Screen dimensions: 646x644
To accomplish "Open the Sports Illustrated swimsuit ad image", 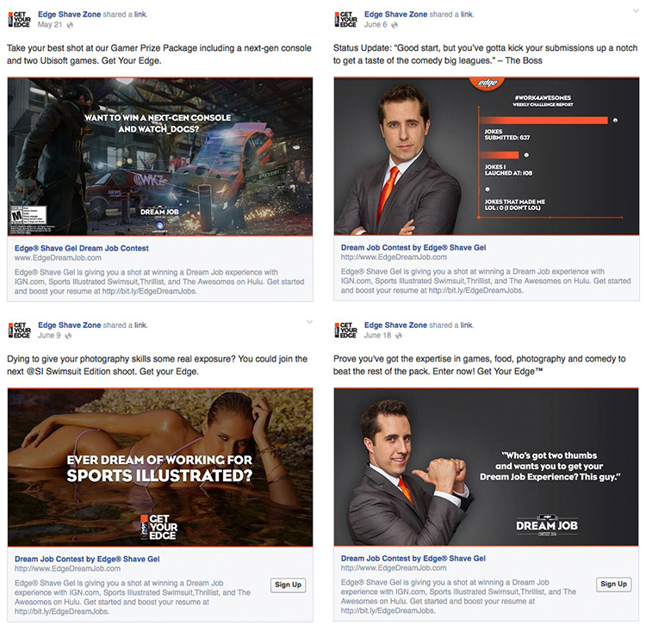I will [160, 468].
